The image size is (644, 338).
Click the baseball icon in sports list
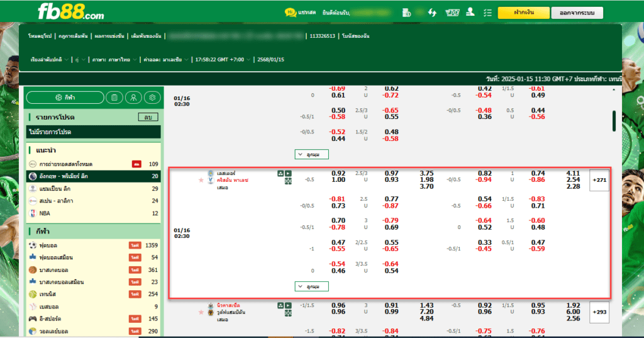pyautogui.click(x=33, y=307)
